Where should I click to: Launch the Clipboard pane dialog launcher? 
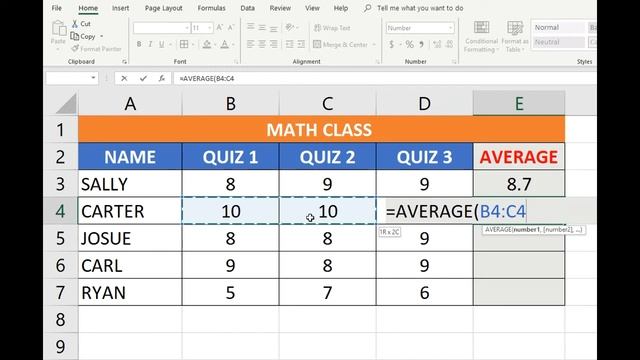click(x=124, y=62)
